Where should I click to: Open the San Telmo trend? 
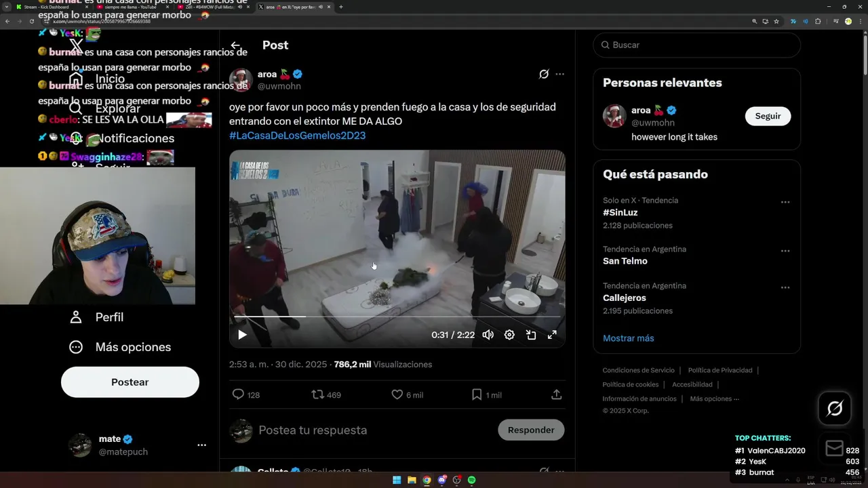click(625, 262)
